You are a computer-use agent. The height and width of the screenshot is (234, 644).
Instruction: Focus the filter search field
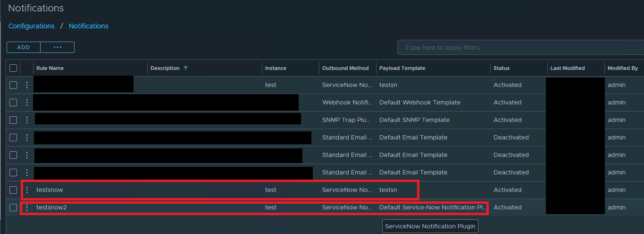tap(519, 48)
